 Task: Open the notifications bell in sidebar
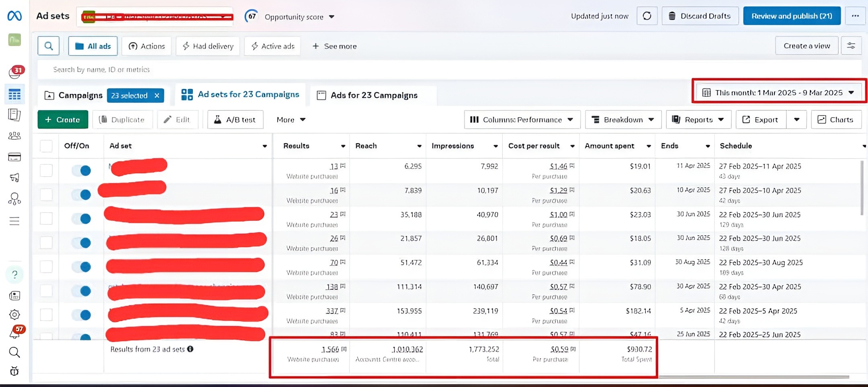tap(15, 333)
